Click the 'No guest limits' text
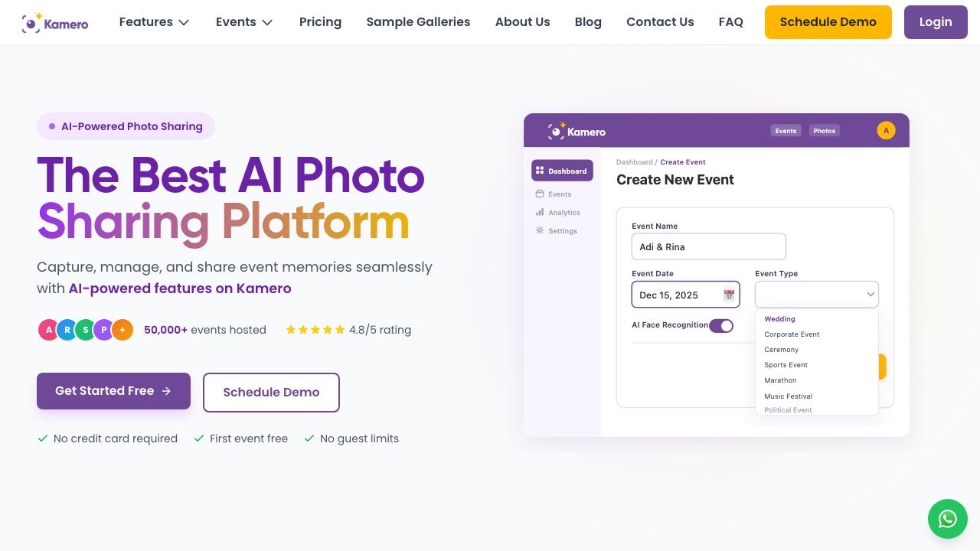The height and width of the screenshot is (551, 980). point(359,439)
